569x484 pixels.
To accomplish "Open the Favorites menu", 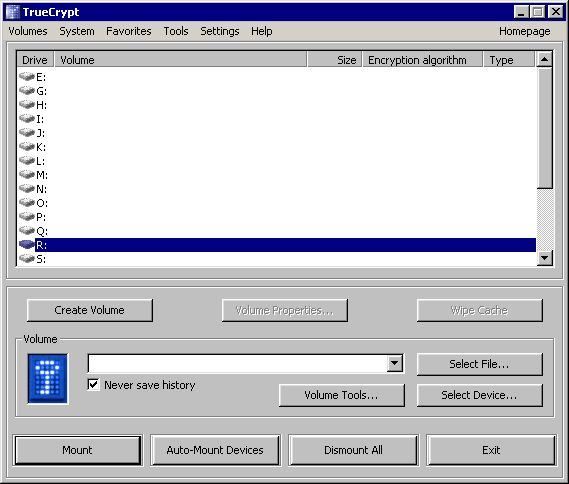I will (129, 31).
